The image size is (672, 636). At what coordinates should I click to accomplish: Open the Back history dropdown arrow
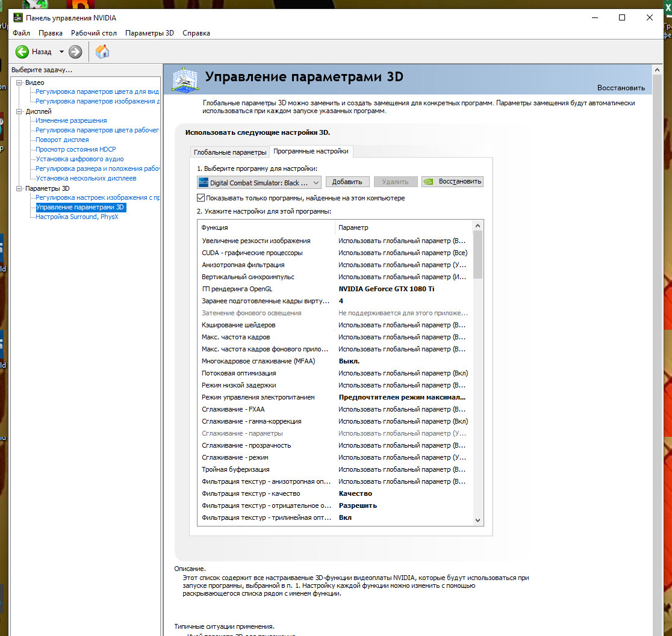(61, 52)
